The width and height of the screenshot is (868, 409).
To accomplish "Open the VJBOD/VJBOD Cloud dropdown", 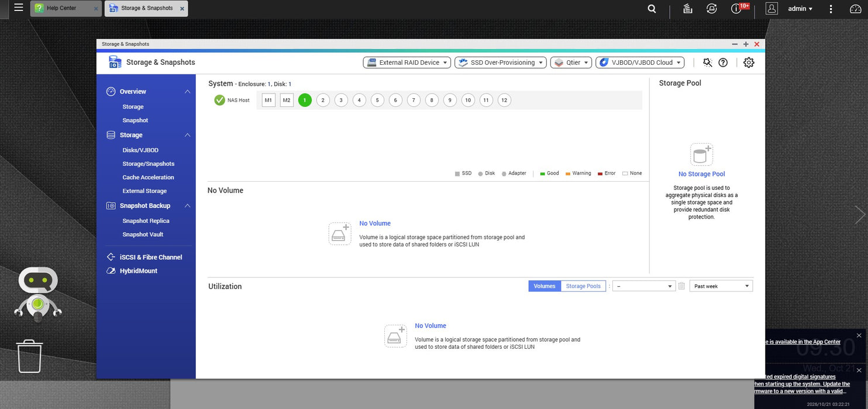I will tap(640, 63).
